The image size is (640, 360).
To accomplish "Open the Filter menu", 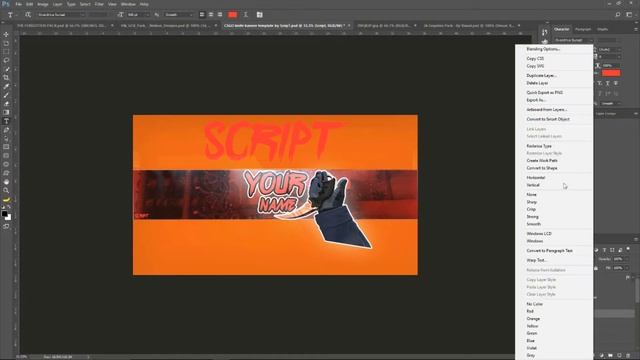I will click(99, 4).
